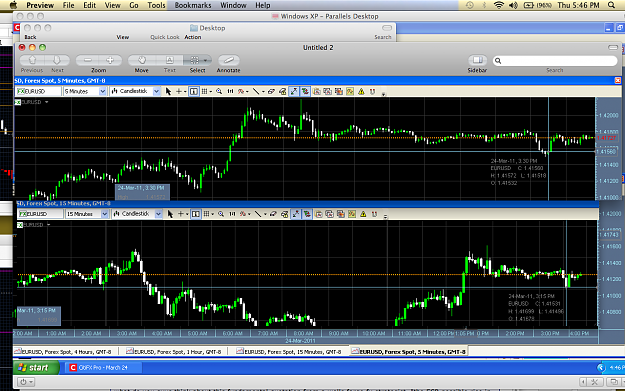Toggle auto-scale arrow button in 15 Minutes chart toolbar

click(x=296, y=214)
